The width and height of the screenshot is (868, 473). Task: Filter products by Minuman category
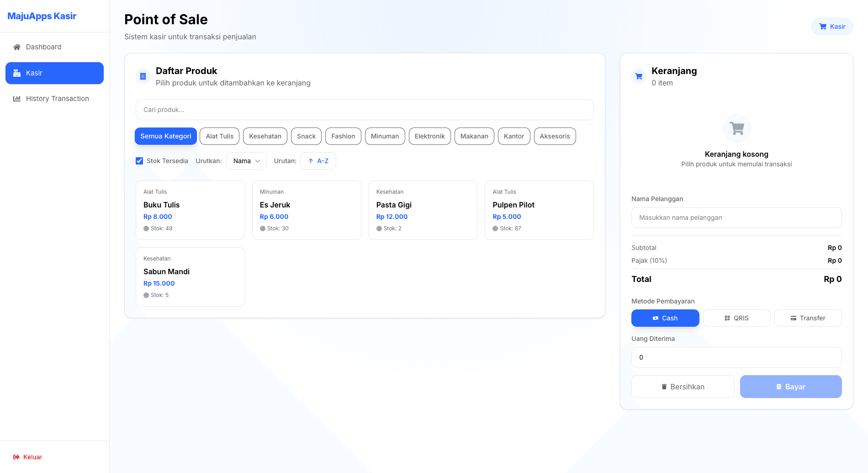(385, 136)
